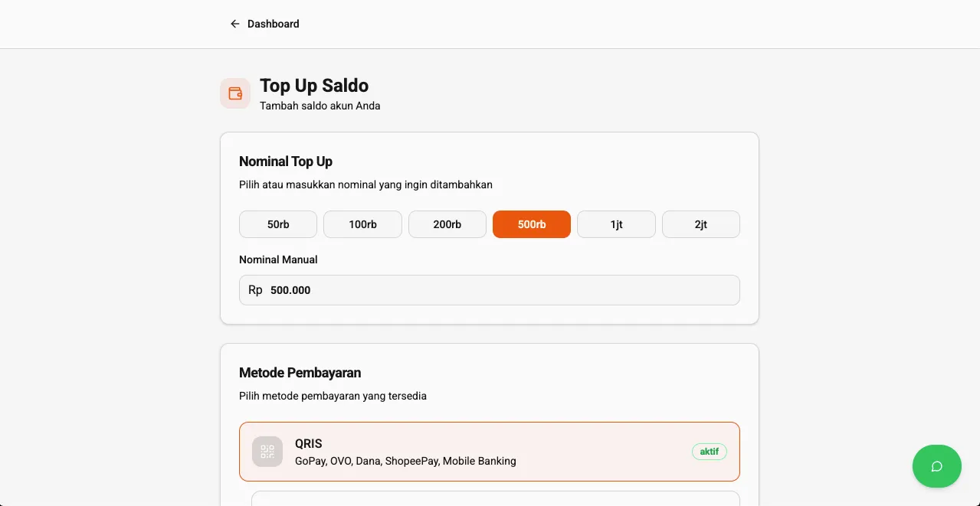This screenshot has height=506, width=980.
Task: Click the Metode Pembayaran section title
Action: pyautogui.click(x=300, y=373)
